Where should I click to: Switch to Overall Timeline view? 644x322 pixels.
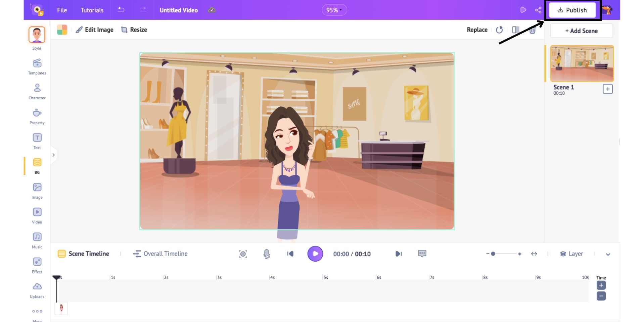[160, 254]
